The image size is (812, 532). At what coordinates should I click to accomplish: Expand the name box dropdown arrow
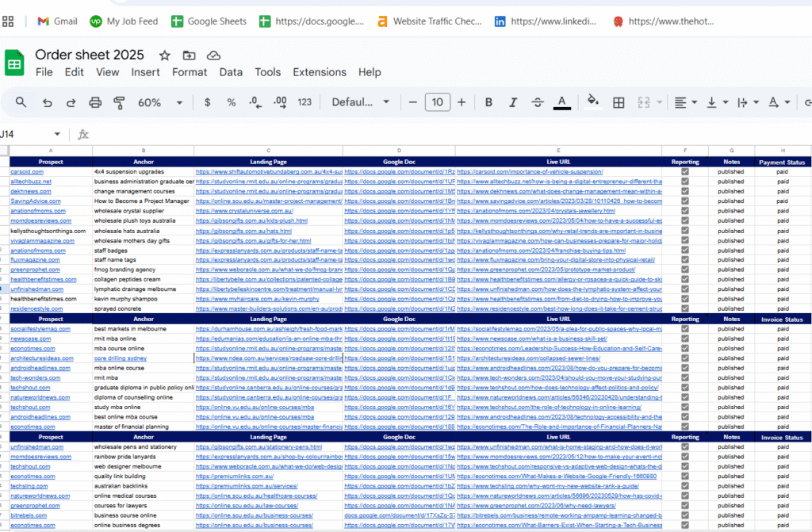point(57,135)
